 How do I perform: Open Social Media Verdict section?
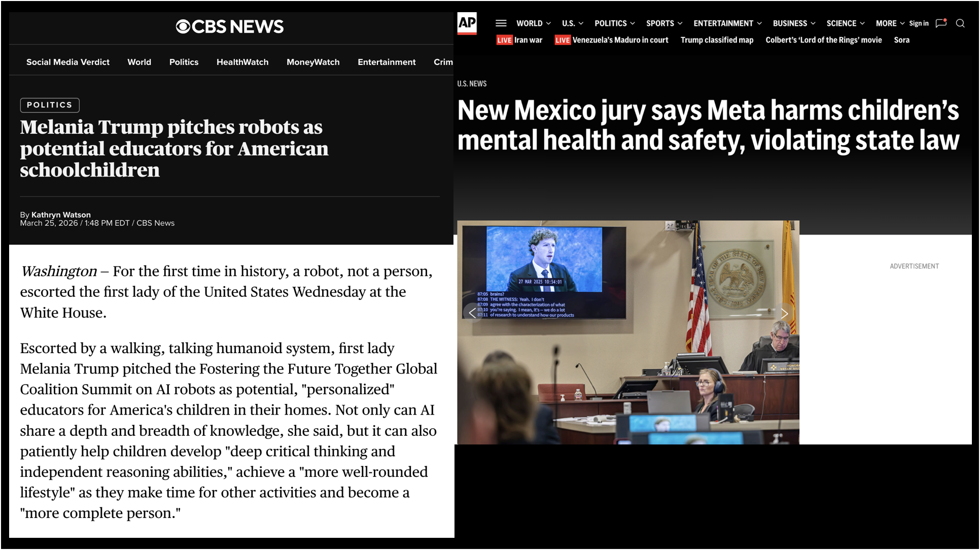click(68, 62)
